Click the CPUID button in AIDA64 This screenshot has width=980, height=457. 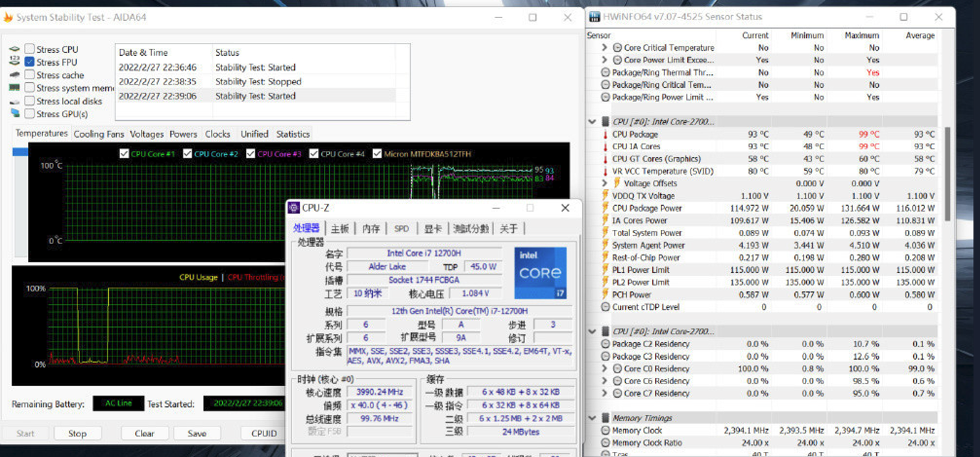tap(264, 434)
